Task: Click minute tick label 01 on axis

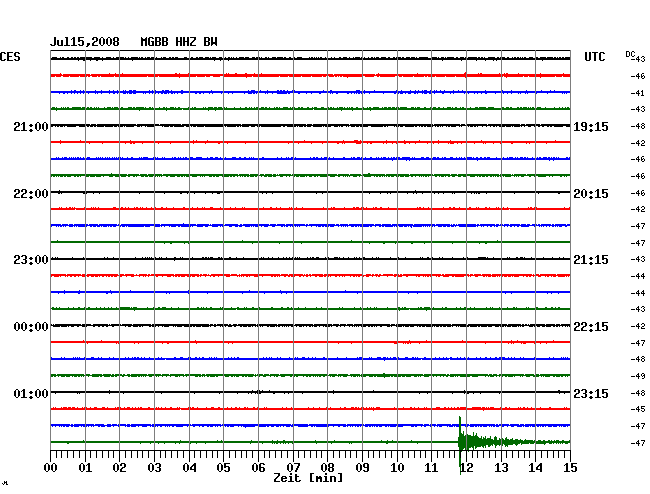Action: click(85, 467)
